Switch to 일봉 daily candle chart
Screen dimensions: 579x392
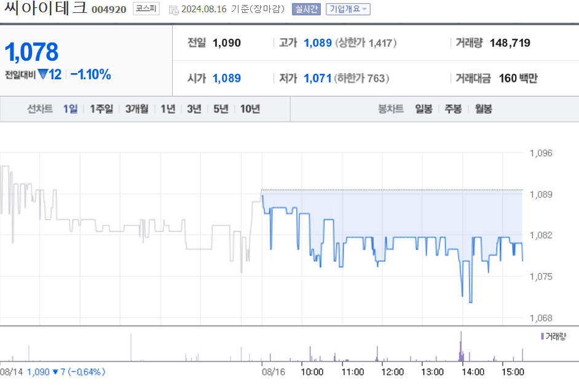423,108
